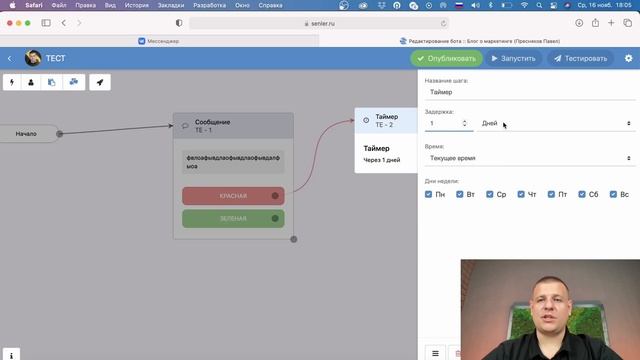
Task: Open the Wi-Fi menu bar icon
Action: [x=524, y=5]
